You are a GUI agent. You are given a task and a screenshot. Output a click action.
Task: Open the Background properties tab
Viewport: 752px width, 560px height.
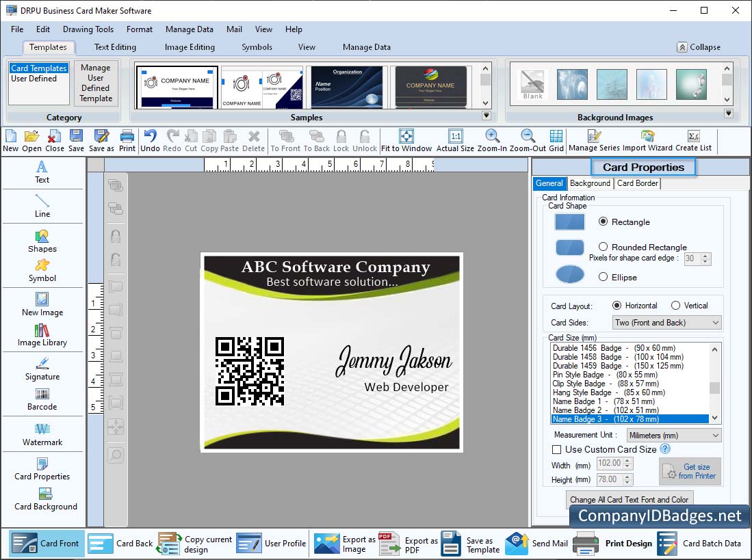click(590, 183)
